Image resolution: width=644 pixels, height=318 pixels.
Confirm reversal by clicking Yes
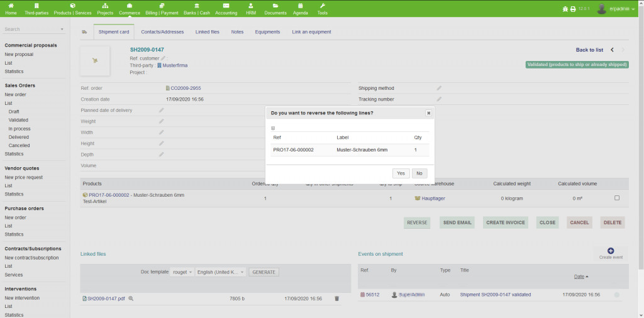(x=400, y=173)
